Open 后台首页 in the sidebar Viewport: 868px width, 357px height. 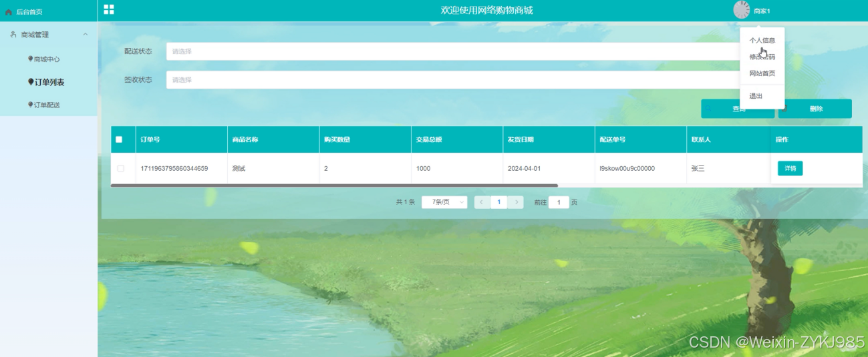(x=29, y=12)
